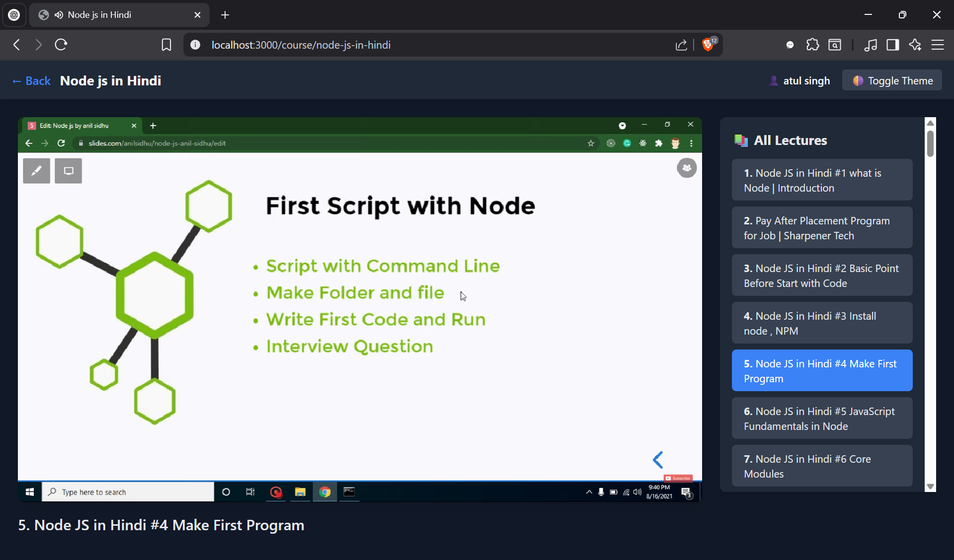The image size is (954, 560).
Task: Select lecture 5 Make First Program
Action: [822, 371]
